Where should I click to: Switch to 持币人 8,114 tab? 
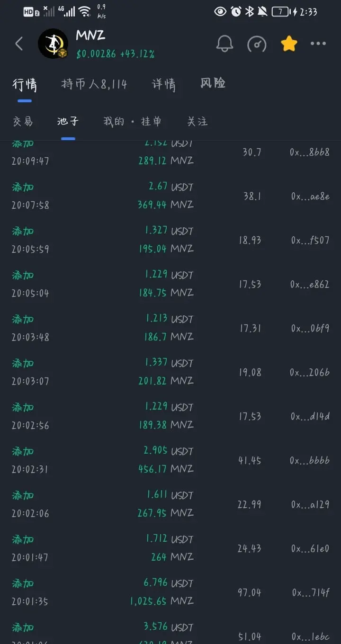[x=94, y=84]
